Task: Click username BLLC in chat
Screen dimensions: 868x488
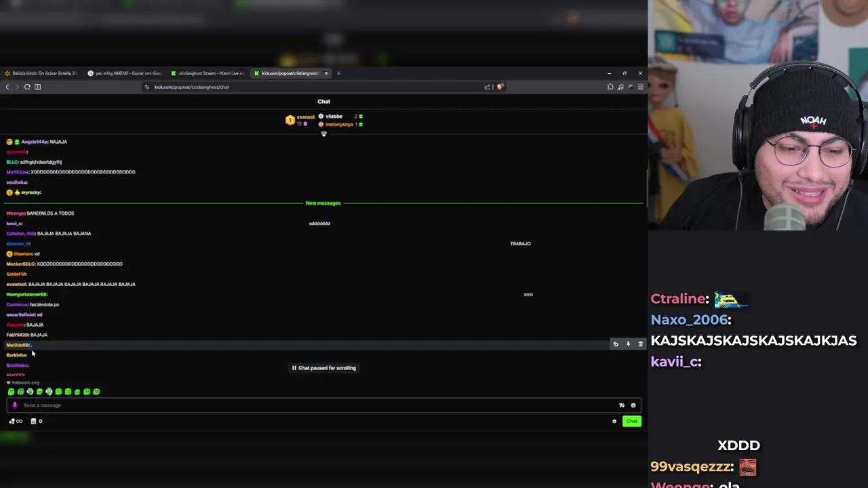Action: [x=12, y=162]
